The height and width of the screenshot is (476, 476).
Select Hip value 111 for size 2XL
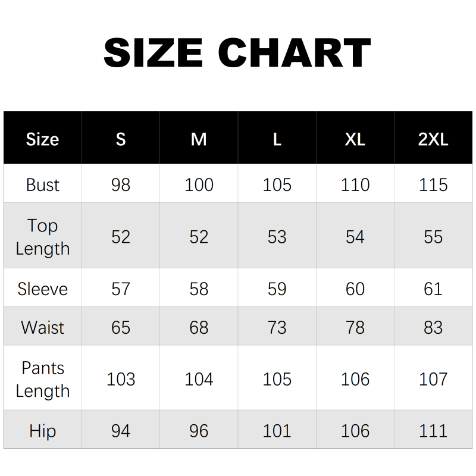click(x=433, y=430)
